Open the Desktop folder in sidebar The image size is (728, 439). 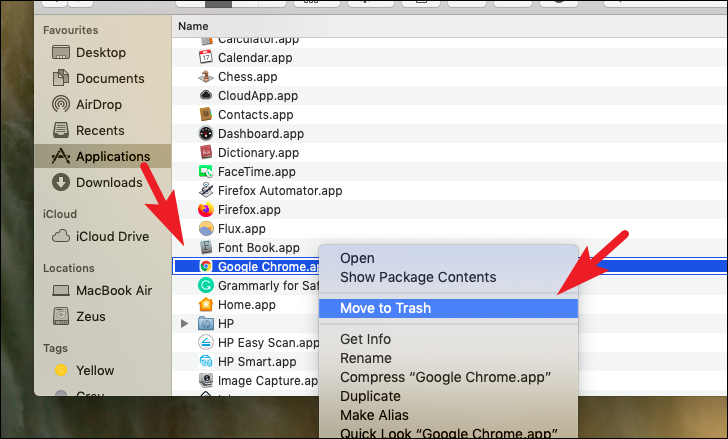[x=89, y=52]
